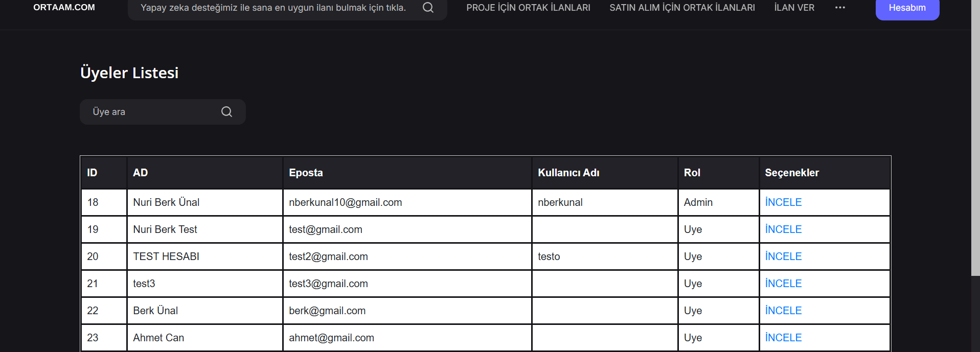
Task: Click the Hesabım button
Action: pos(907,8)
